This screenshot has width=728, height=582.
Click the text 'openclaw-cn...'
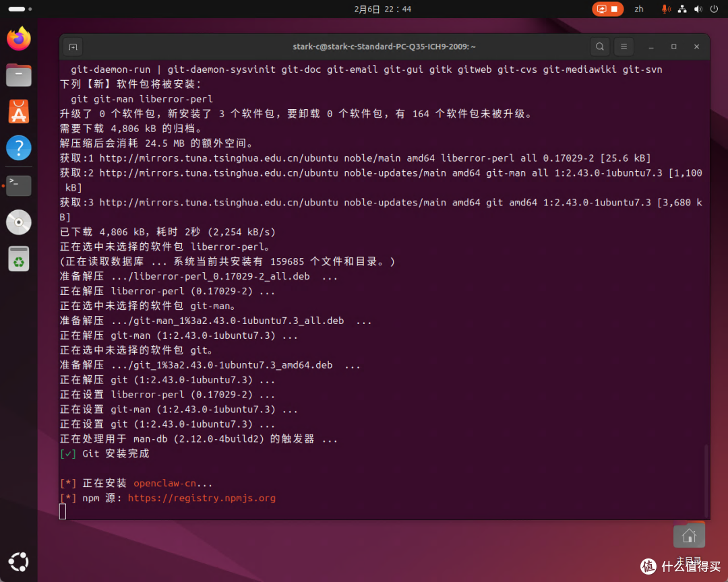point(173,483)
